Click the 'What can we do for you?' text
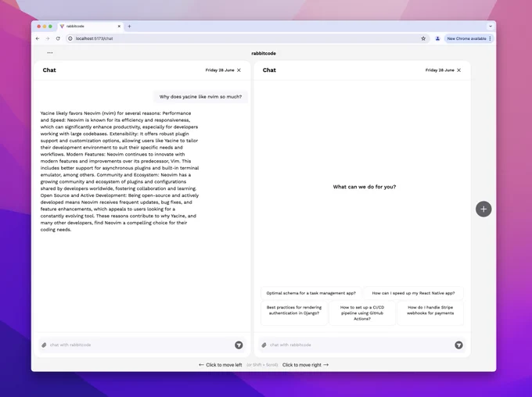 pyautogui.click(x=365, y=187)
